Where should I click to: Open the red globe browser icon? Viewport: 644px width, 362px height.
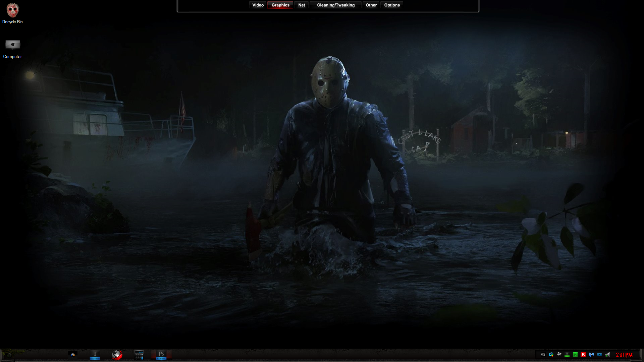[x=117, y=355]
